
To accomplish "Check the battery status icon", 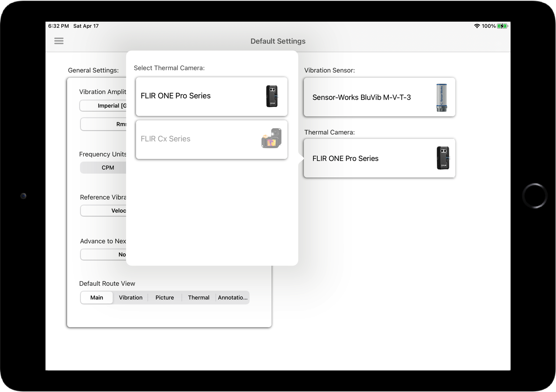I will point(503,26).
